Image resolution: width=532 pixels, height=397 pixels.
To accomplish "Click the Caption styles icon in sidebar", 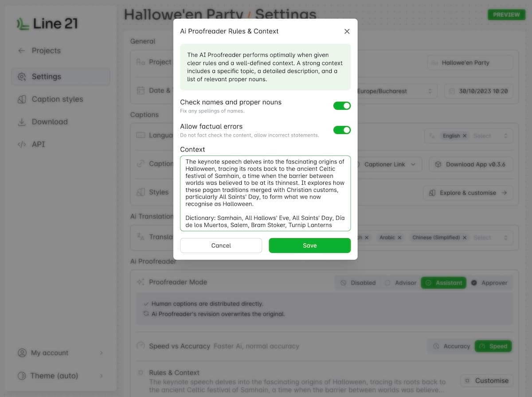I will tap(22, 99).
